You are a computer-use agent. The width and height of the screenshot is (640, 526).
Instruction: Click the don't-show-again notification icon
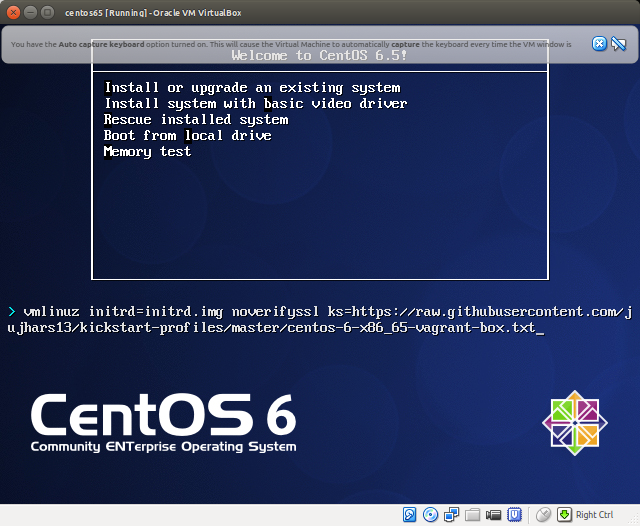pos(619,44)
